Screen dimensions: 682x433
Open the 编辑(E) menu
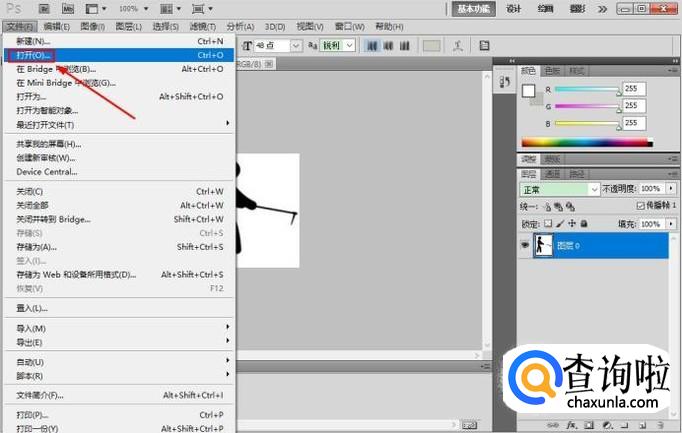pos(57,27)
